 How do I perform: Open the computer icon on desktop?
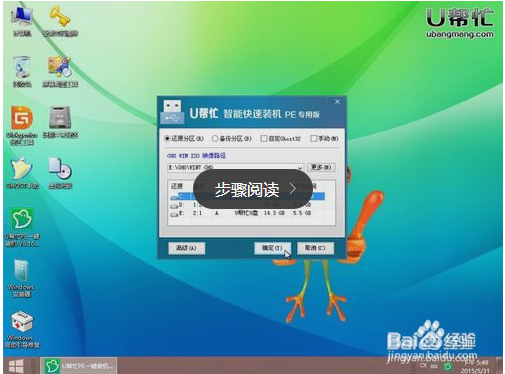22,21
